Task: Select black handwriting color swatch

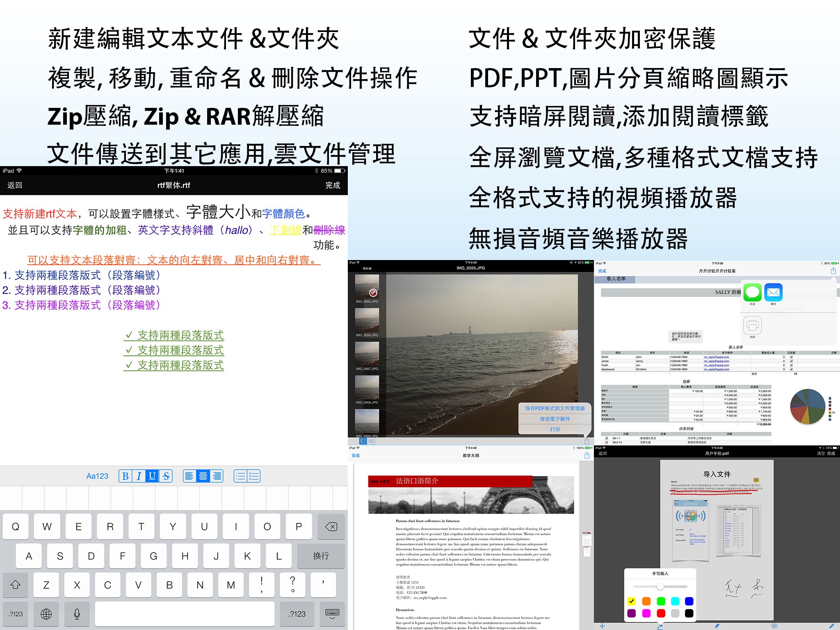Action: tap(689, 613)
